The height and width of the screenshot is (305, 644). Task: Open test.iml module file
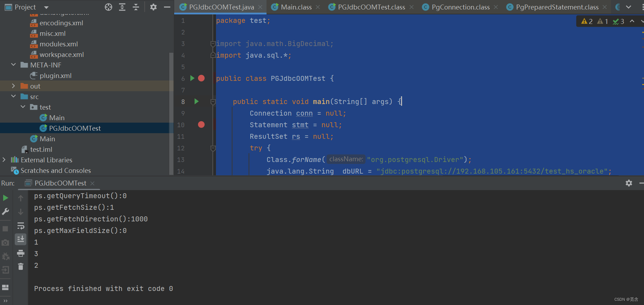tap(41, 149)
